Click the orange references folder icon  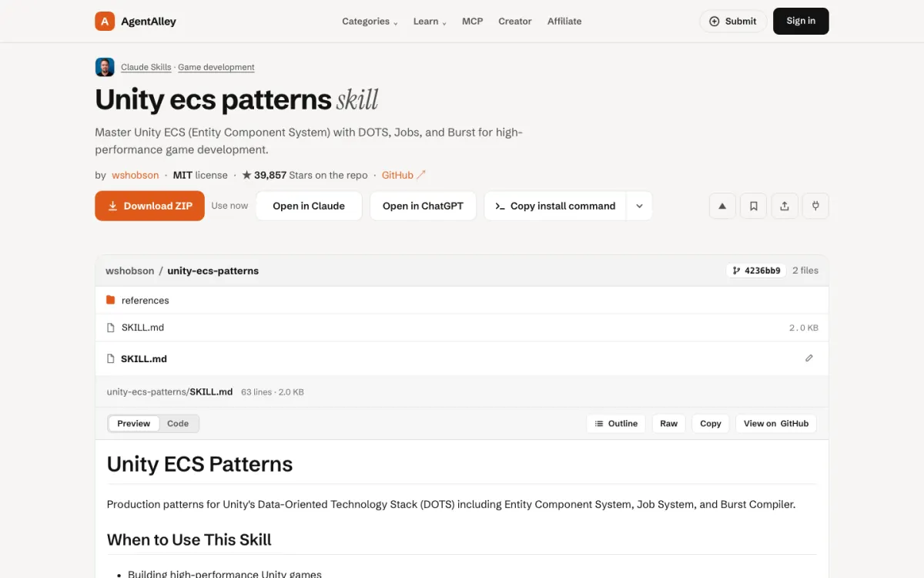click(x=111, y=300)
